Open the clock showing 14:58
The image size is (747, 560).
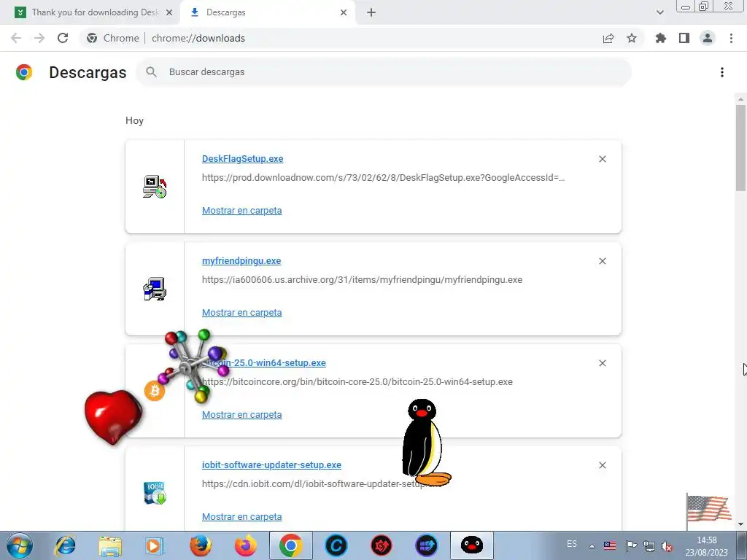(x=706, y=546)
